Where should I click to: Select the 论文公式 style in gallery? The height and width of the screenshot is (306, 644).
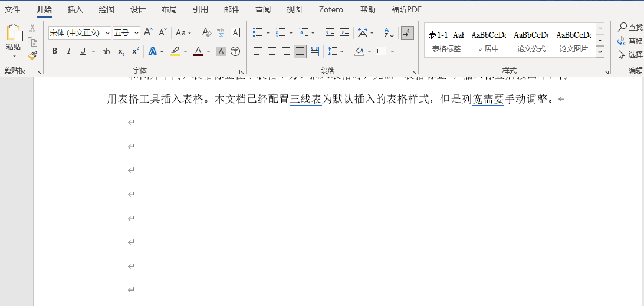(x=531, y=41)
